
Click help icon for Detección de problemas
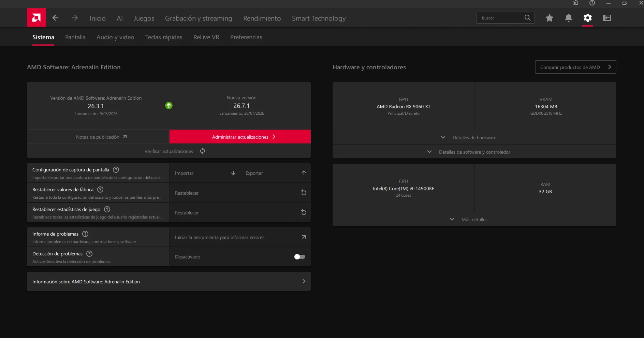(89, 254)
